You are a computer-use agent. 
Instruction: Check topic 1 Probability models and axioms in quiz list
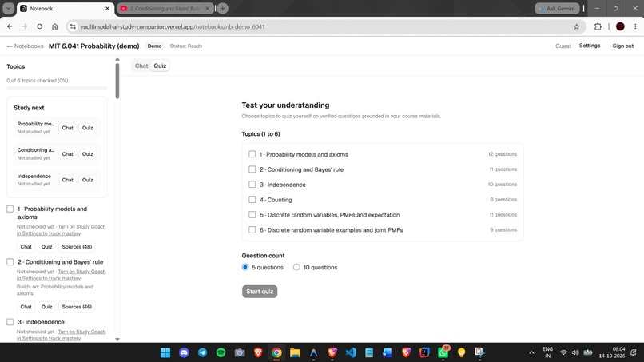252,154
